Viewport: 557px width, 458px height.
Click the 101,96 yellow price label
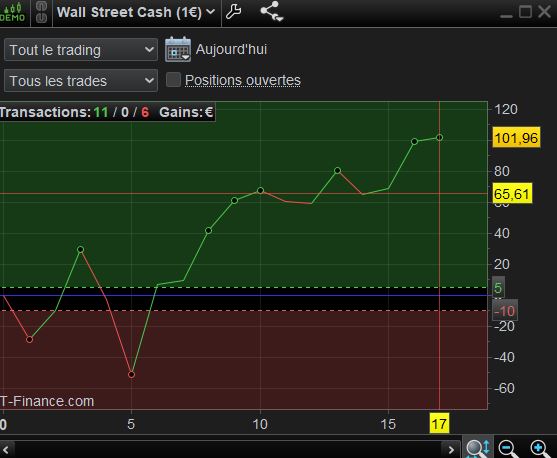pos(516,138)
